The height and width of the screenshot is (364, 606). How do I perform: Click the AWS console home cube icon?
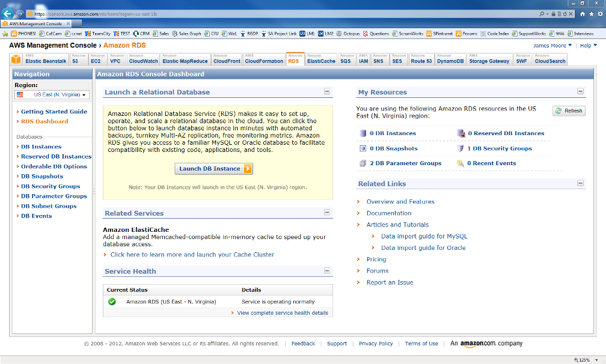pyautogui.click(x=16, y=59)
